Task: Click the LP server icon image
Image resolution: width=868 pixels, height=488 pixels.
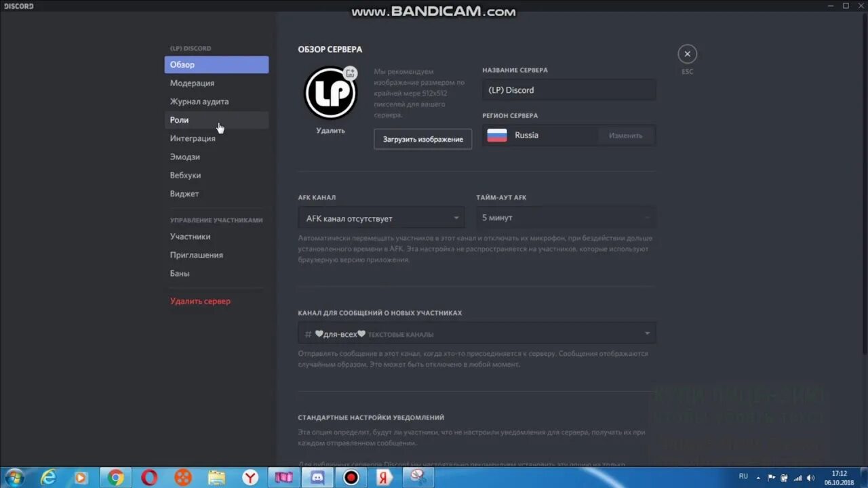Action: click(330, 93)
